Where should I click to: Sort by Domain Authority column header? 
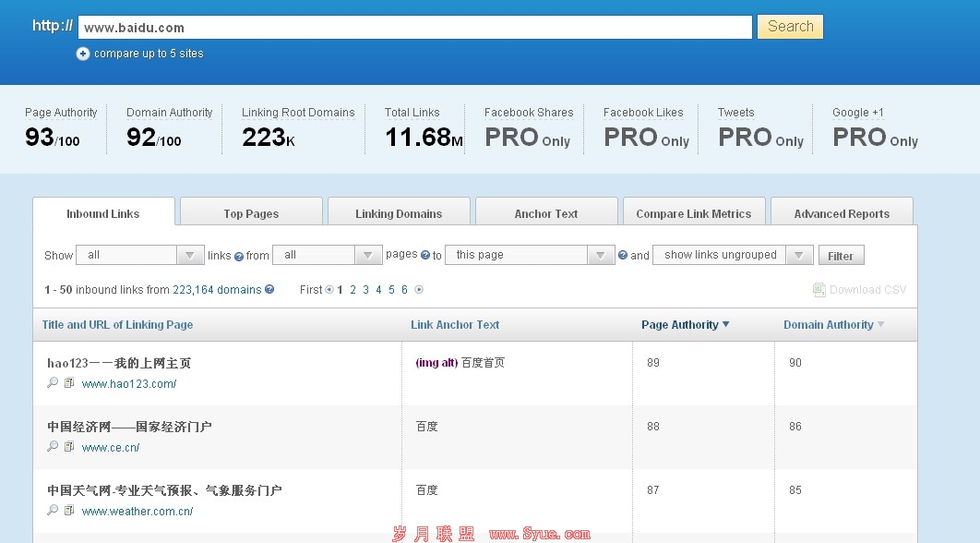point(828,325)
